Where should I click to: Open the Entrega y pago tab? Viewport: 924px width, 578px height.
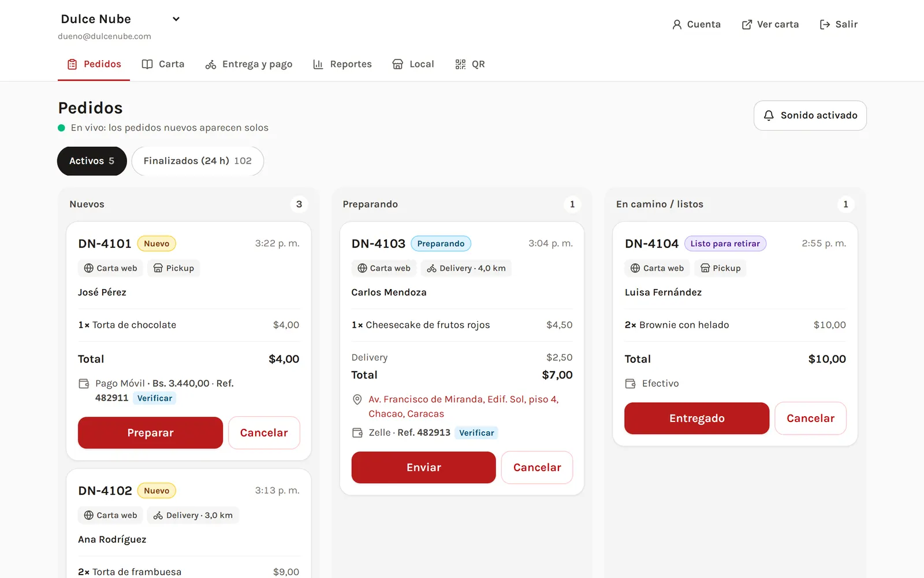pos(249,64)
